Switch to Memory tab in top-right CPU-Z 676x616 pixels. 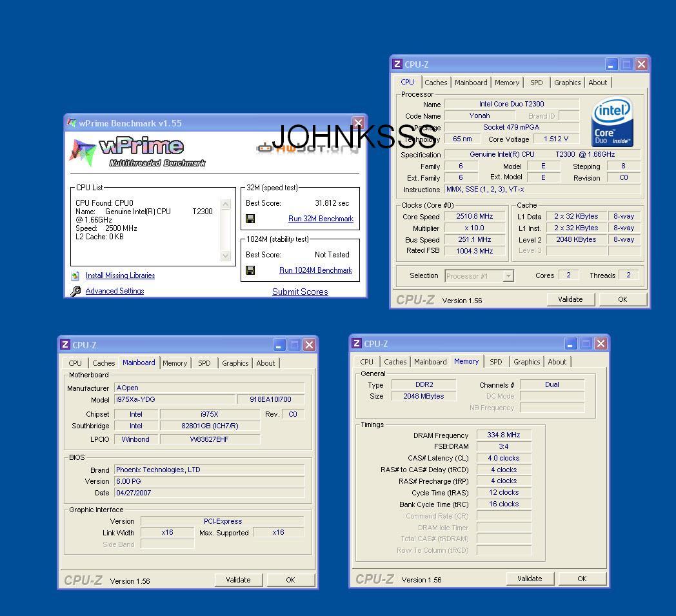507,83
